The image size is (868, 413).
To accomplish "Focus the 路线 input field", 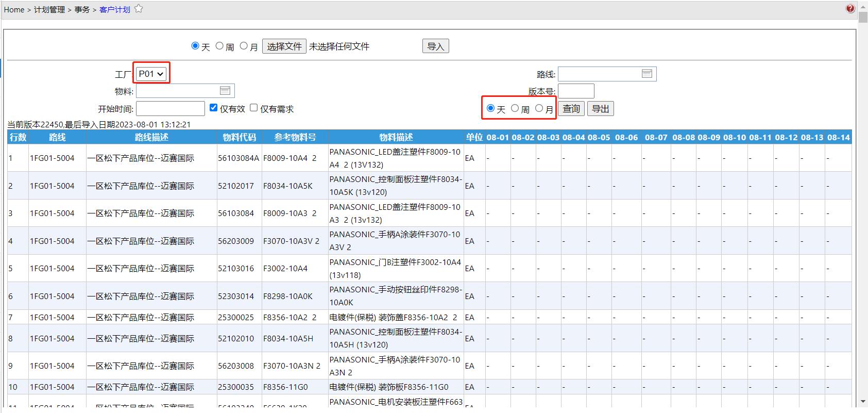I will point(607,74).
